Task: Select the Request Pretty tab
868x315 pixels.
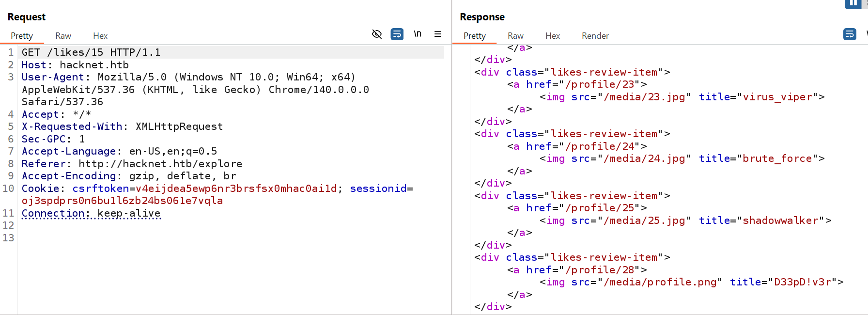Action: coord(22,36)
